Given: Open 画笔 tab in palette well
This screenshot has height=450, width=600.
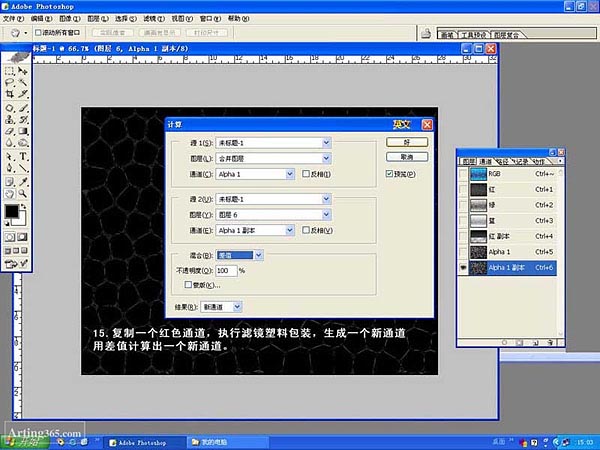Looking at the screenshot, I should tap(447, 35).
